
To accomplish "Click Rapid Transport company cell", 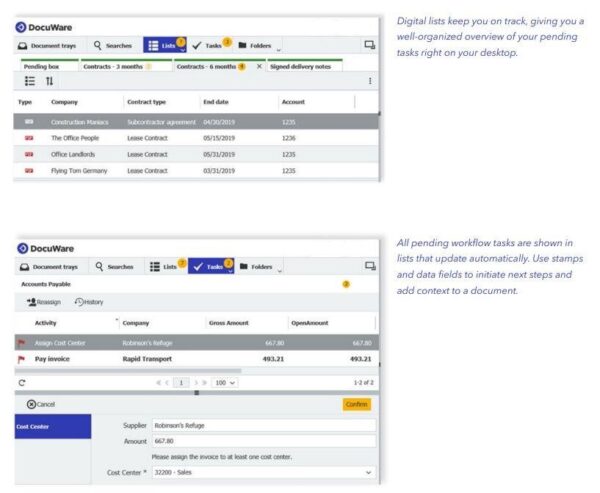I will point(147,359).
